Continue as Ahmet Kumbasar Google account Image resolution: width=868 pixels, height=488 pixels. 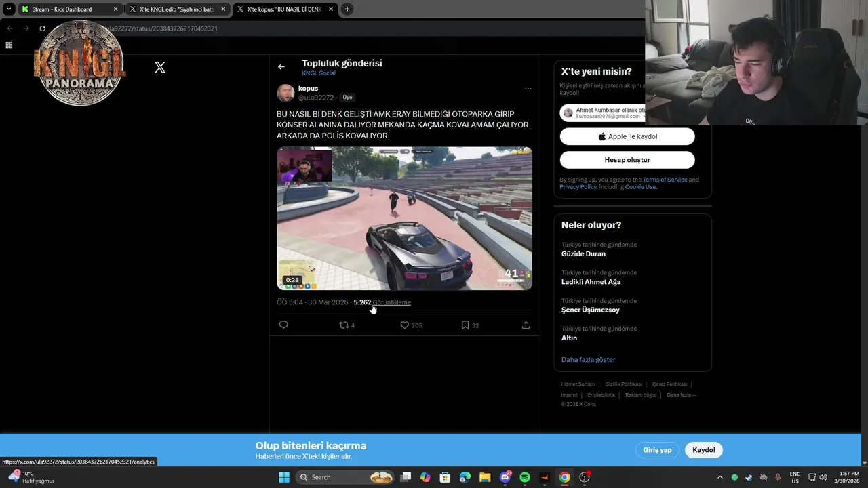tap(602, 113)
